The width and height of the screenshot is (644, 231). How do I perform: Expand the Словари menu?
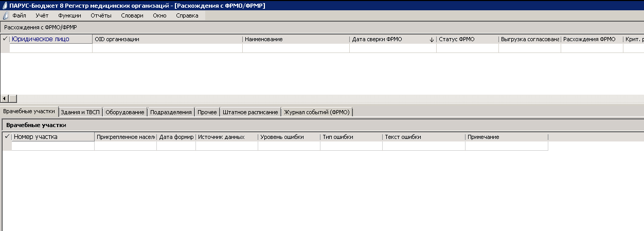coord(132,15)
